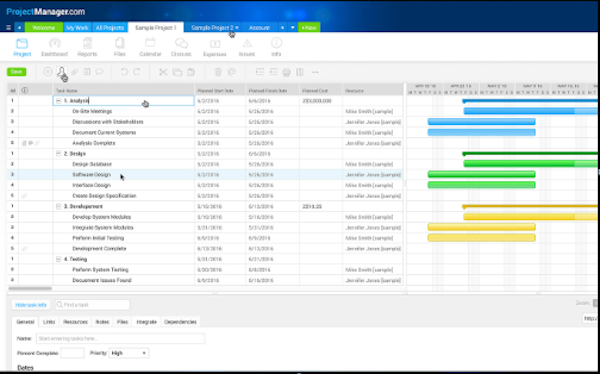Select the Sample Project 1 tab

156,28
